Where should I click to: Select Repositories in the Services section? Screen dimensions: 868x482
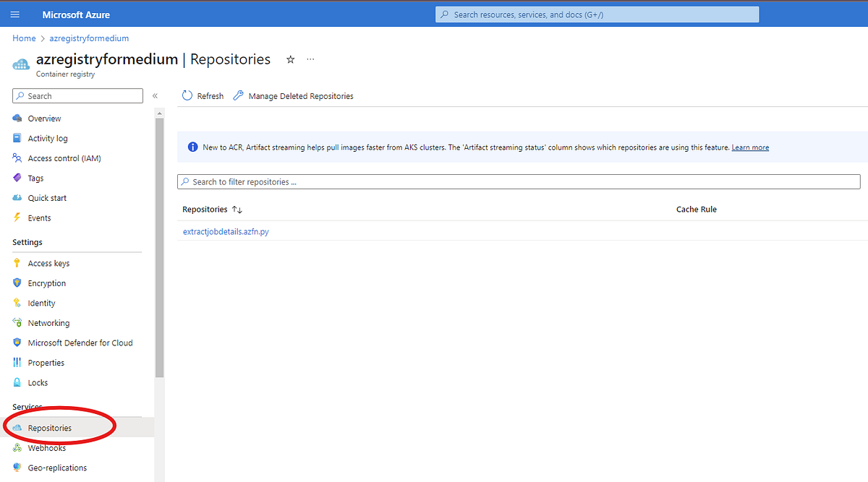[51, 427]
